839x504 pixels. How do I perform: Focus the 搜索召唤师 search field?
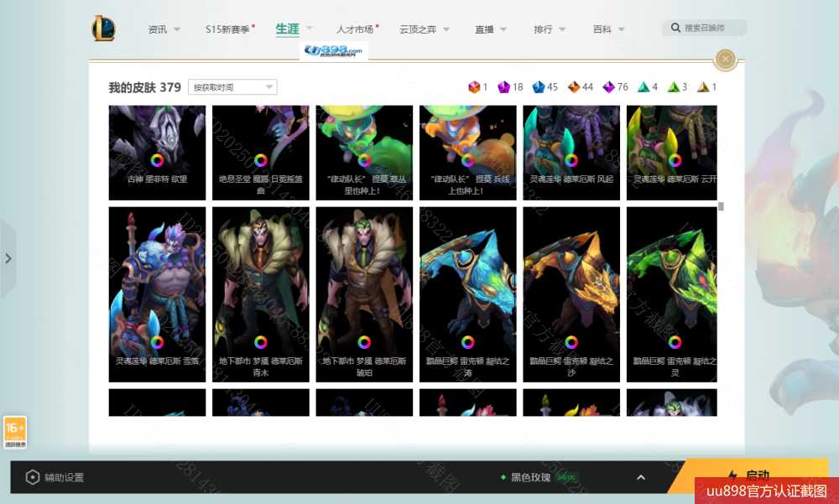tap(704, 28)
